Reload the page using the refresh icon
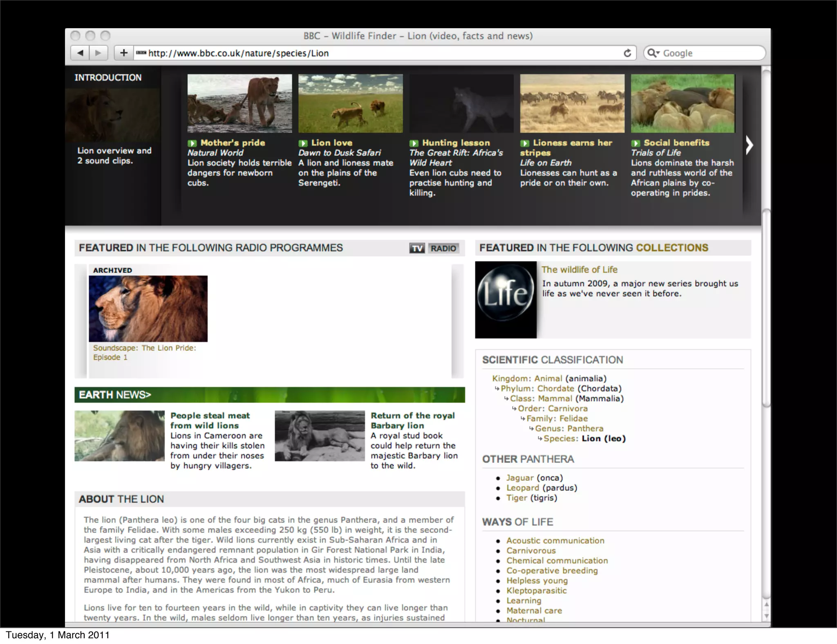 click(x=627, y=53)
